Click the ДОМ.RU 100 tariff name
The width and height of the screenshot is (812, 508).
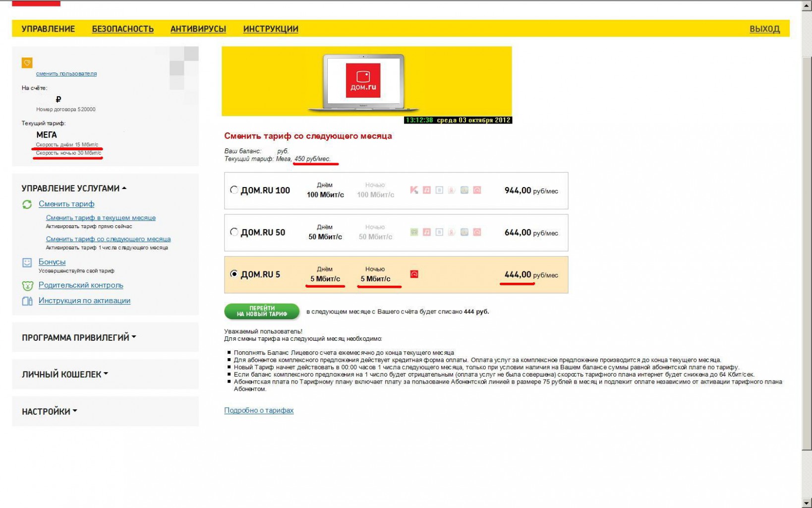click(265, 190)
